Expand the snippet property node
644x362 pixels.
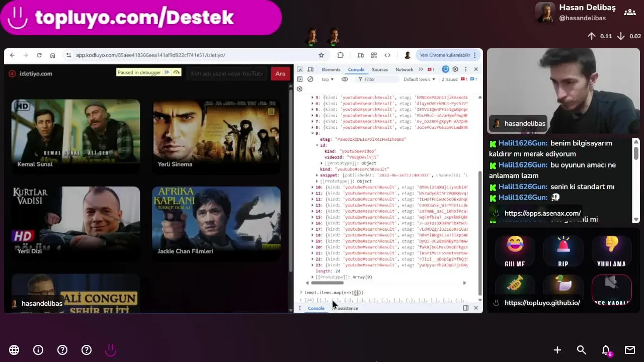[x=316, y=175]
